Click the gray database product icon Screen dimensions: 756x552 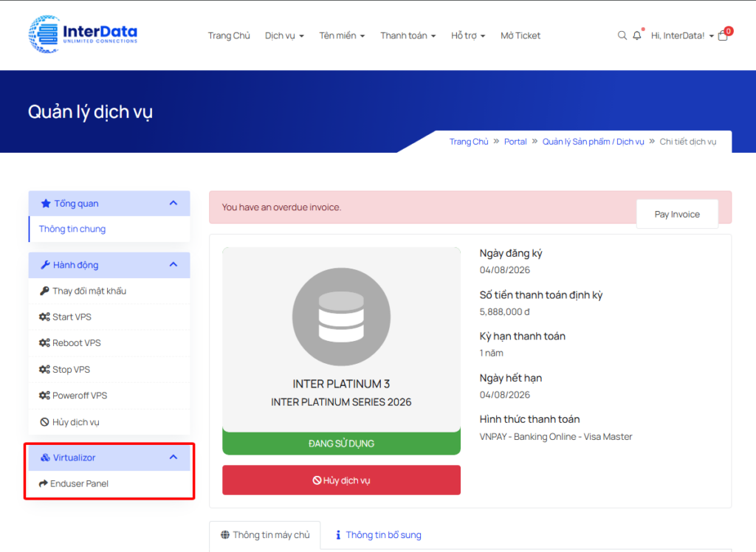(x=341, y=317)
